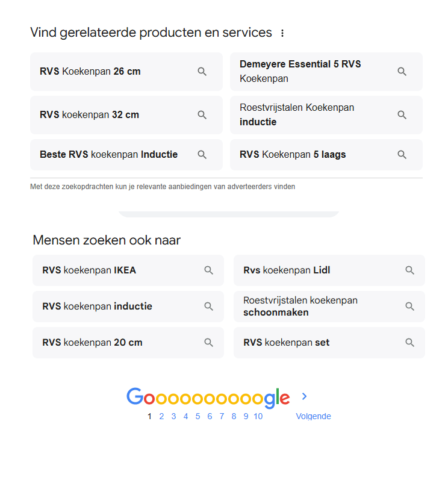Image resolution: width=448 pixels, height=483 pixels.
Task: Click the search icon beside 'Demeyere Essential 5 RVS Koekenpan'
Action: coord(402,71)
